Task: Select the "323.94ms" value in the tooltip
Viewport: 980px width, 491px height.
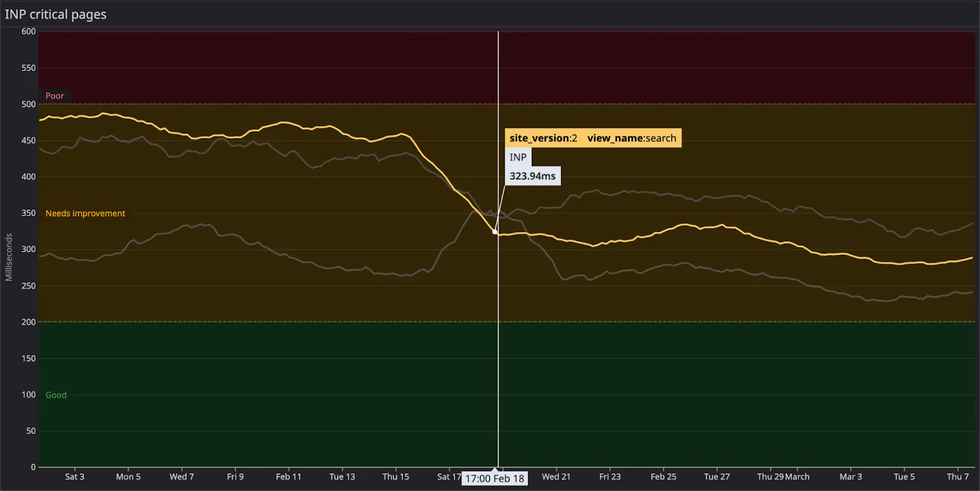Action: point(532,176)
